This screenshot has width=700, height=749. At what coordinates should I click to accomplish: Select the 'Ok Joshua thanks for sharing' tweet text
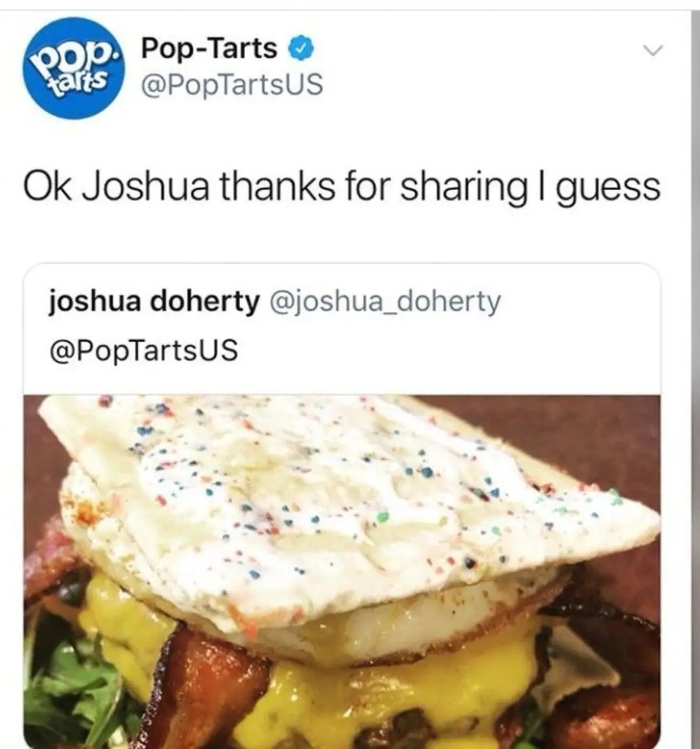click(341, 187)
